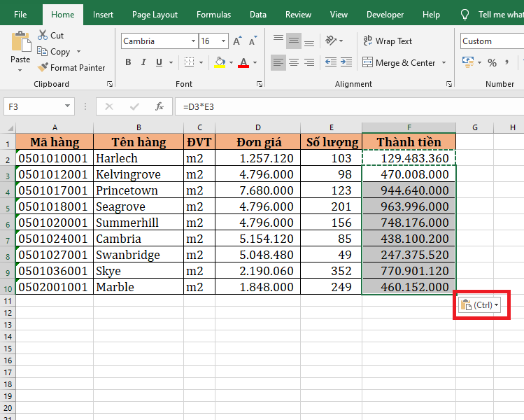Toggle Bold formatting
Viewport: 524px width, 420px height.
click(128, 63)
